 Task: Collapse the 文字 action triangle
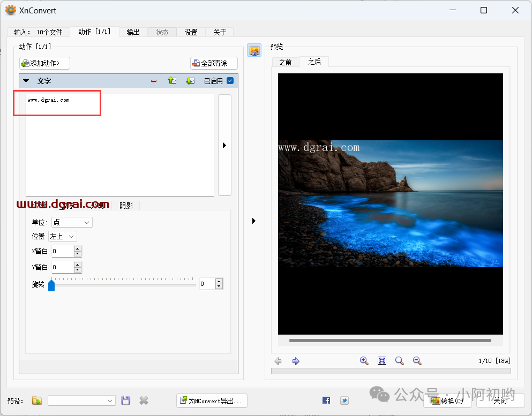[26, 81]
